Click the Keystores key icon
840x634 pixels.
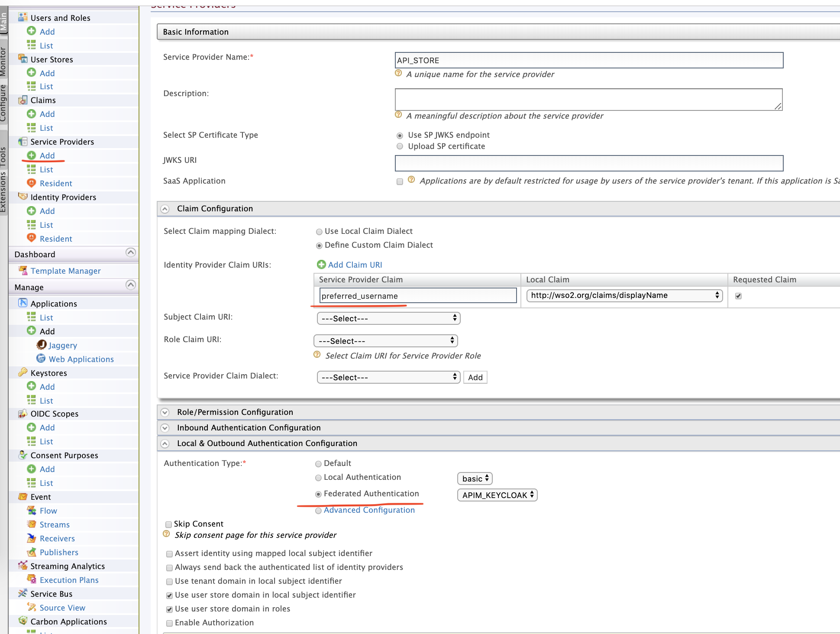(23, 372)
